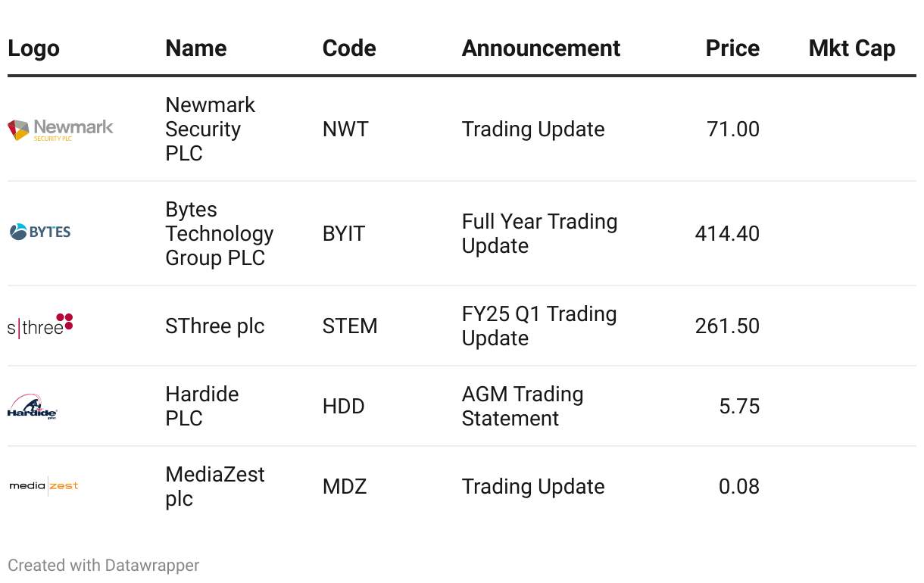
Task: Select the Name column header
Action: (x=196, y=48)
